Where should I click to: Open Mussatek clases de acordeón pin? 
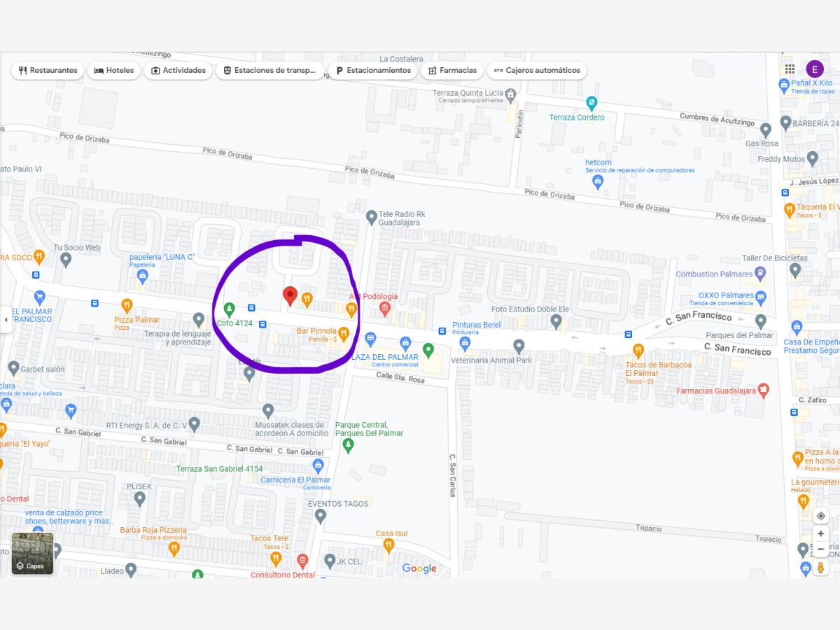tap(268, 411)
